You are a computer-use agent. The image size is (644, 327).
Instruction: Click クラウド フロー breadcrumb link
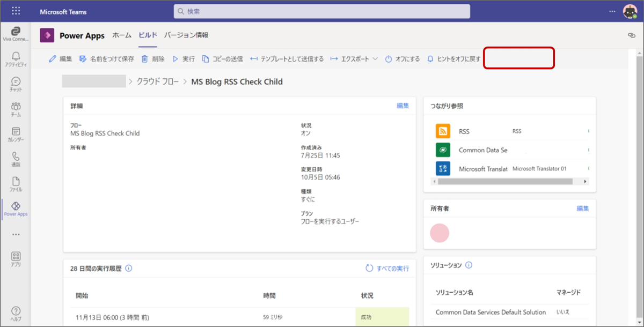click(x=157, y=82)
